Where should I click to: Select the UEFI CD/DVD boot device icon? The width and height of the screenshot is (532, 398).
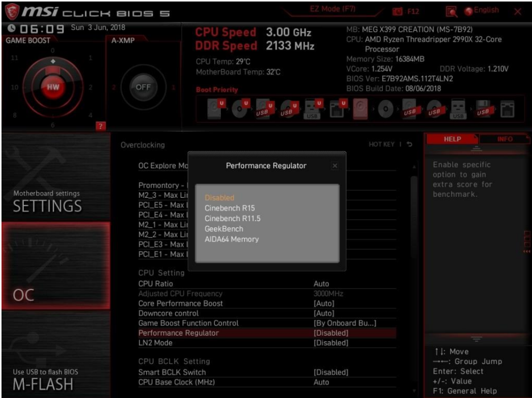click(240, 108)
